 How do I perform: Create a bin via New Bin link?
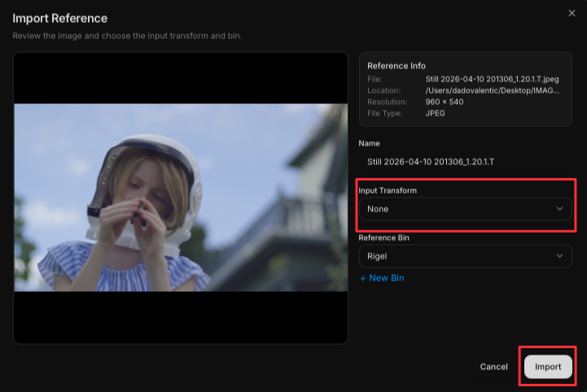click(x=382, y=278)
